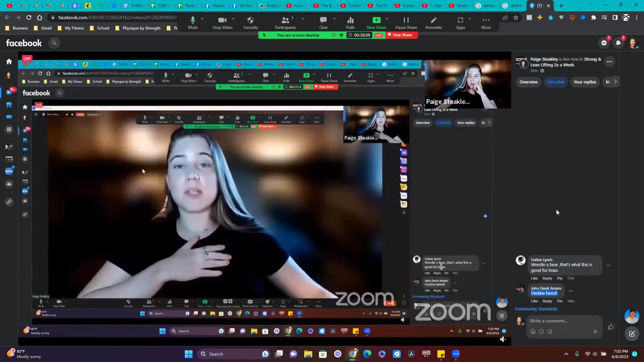Open File Explorer from the Windows taskbar

pos(308,354)
